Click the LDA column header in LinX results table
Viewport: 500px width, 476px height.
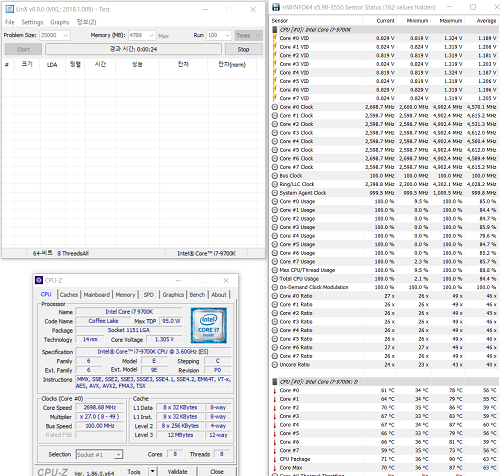52,65
